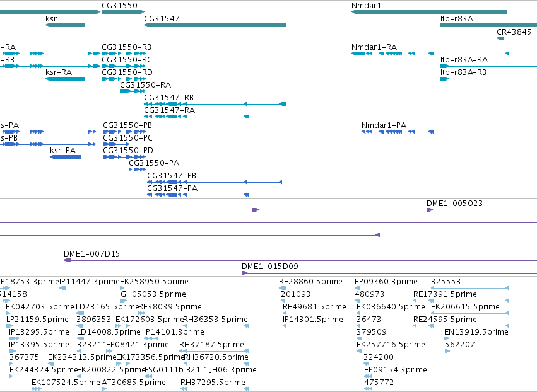Select transcript CG31550-RC
The width and height of the screenshot is (537, 392).
point(124,66)
